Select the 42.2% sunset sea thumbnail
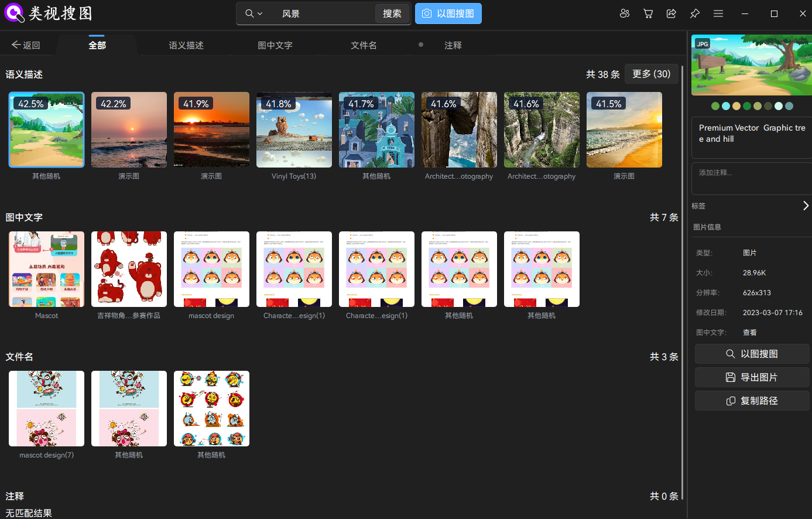Image resolution: width=812 pixels, height=519 pixels. coord(129,129)
